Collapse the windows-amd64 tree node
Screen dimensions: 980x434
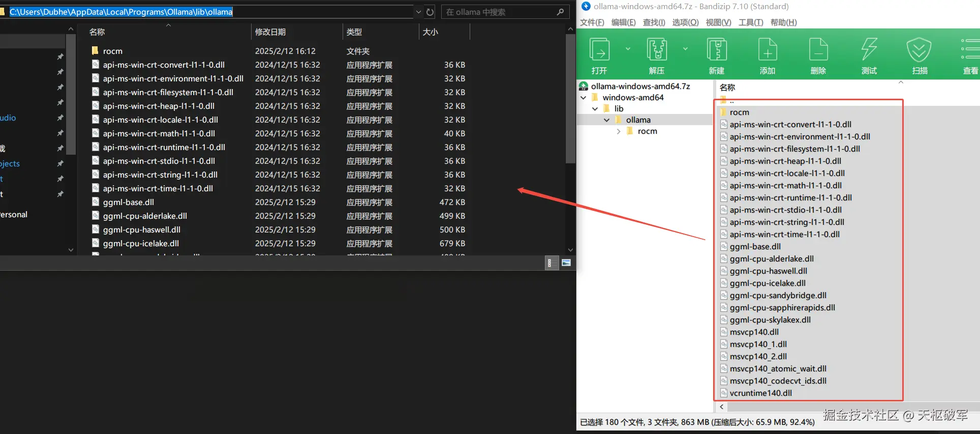point(583,97)
